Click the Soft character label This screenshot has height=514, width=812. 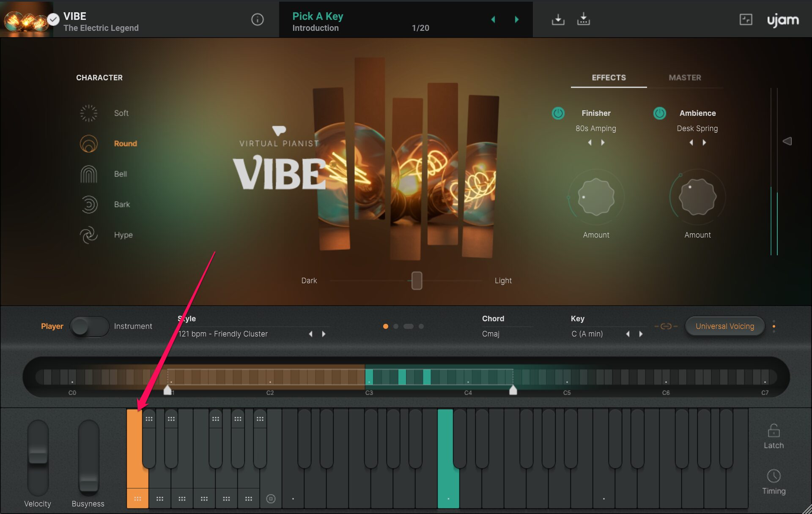[121, 113]
